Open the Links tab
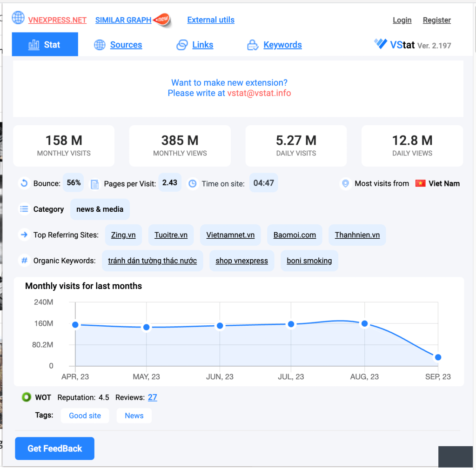Screen dimensions: 476x470 coord(202,45)
